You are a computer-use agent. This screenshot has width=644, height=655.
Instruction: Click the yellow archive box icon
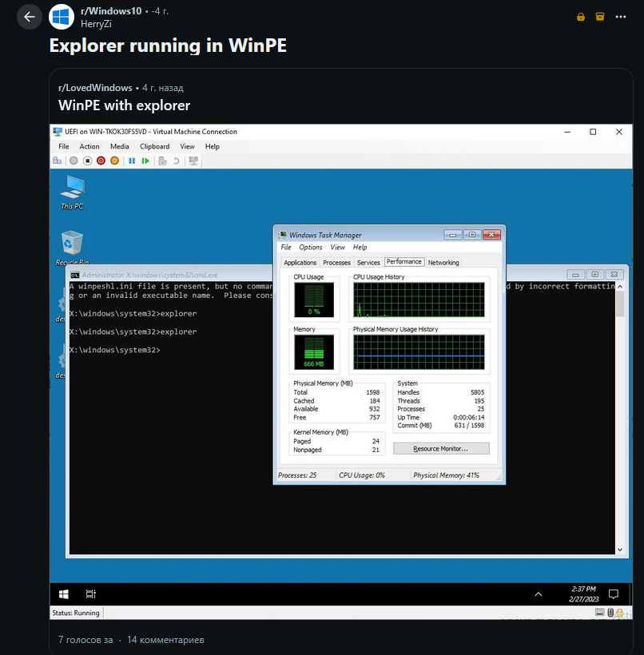pyautogui.click(x=600, y=17)
